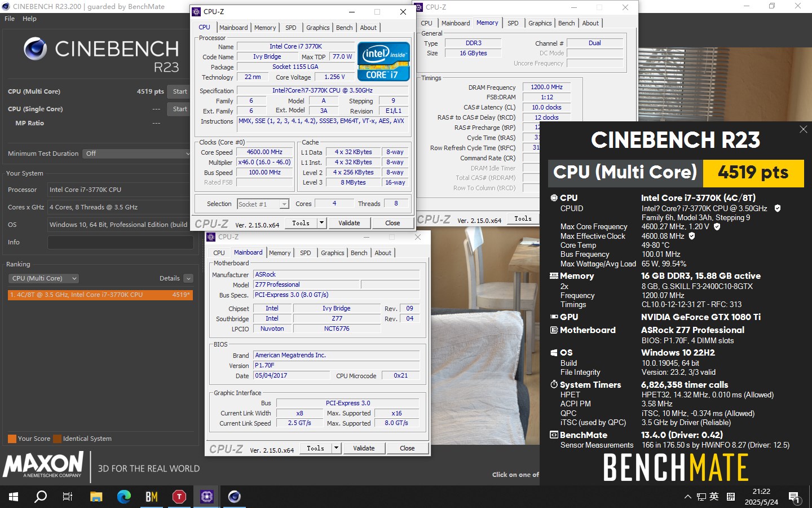Image resolution: width=812 pixels, height=508 pixels.
Task: Open the Socket #1 Selection dropdown in CPU-Z
Action: point(263,204)
